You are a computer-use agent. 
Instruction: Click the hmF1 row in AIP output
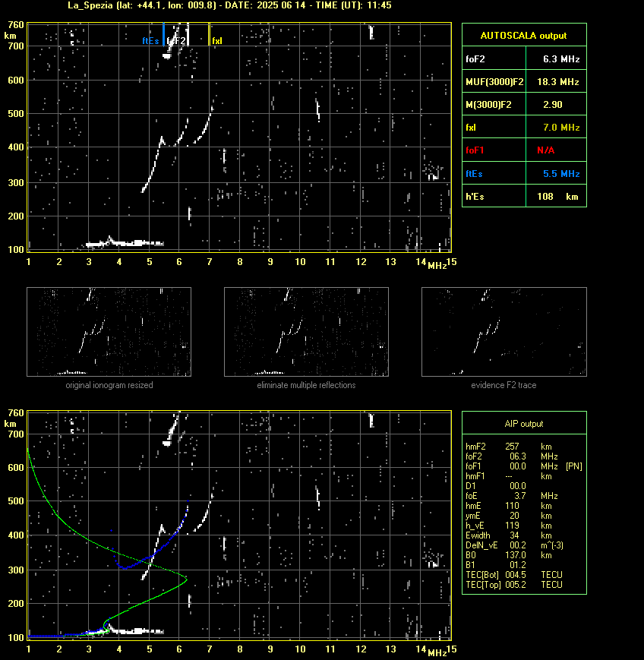509,476
